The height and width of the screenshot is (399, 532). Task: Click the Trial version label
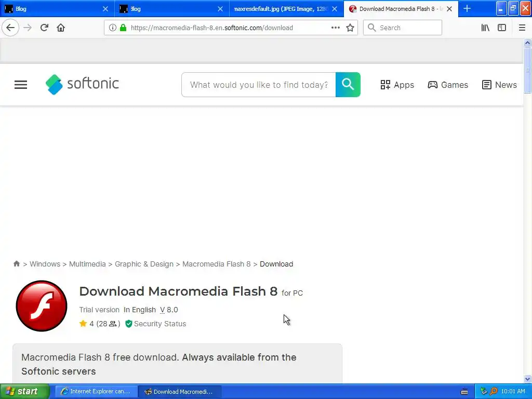(x=99, y=310)
